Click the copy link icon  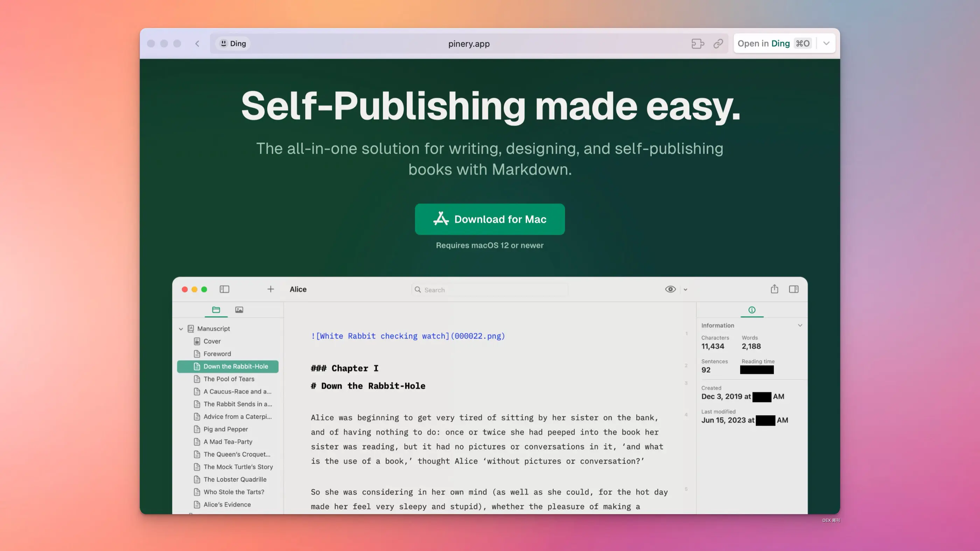pos(718,43)
